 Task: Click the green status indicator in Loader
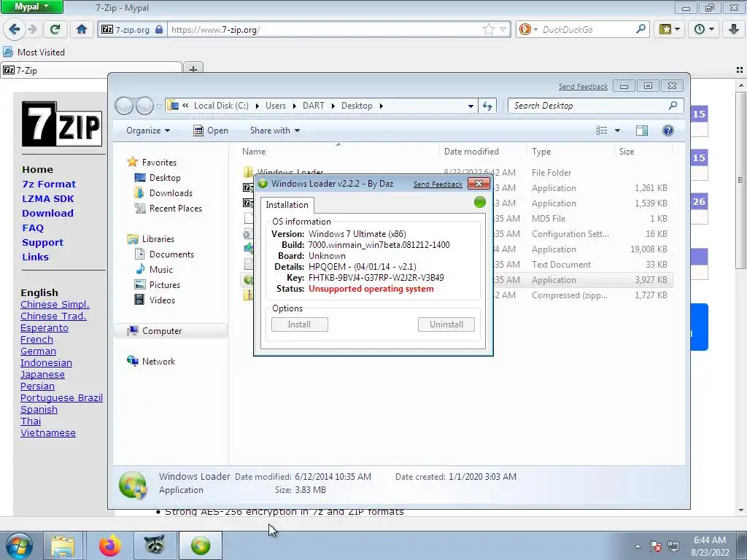pos(480,202)
